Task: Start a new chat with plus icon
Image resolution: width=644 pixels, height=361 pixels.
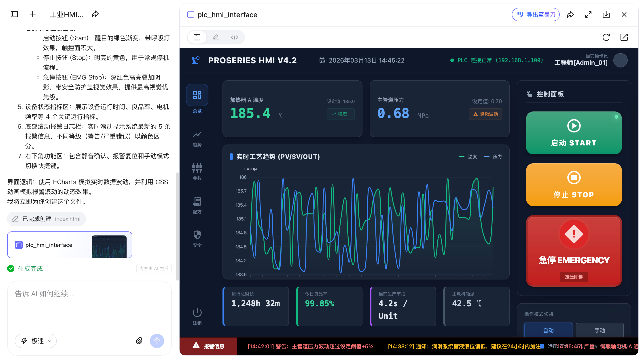Action: pyautogui.click(x=32, y=14)
